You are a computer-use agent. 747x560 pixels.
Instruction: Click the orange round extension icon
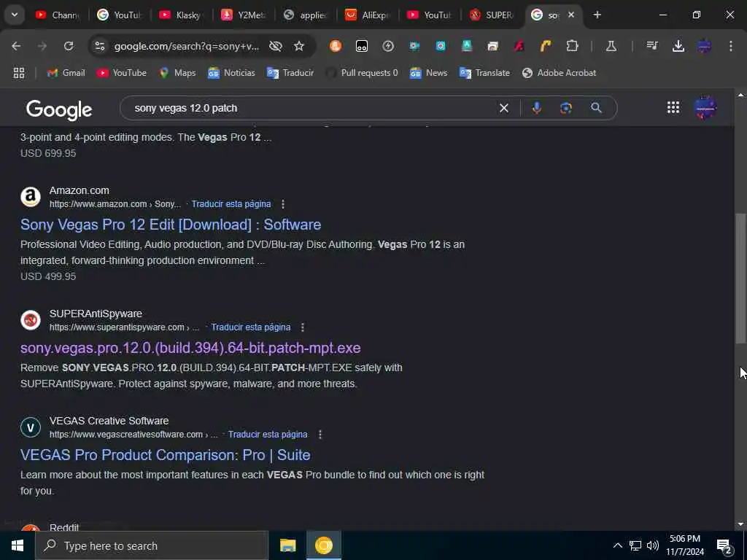[336, 46]
